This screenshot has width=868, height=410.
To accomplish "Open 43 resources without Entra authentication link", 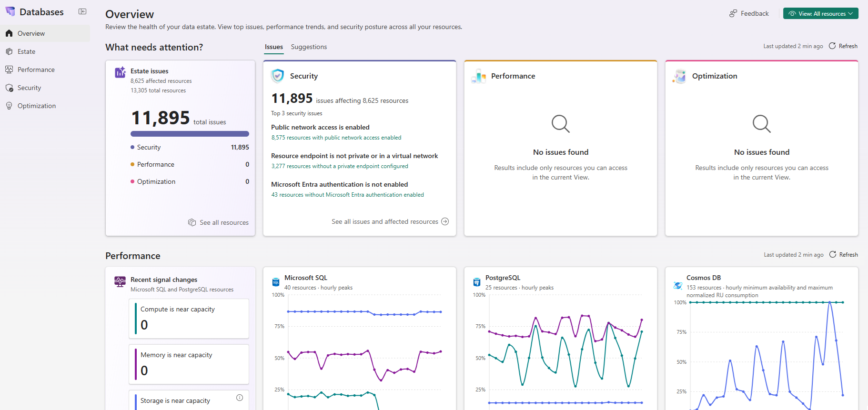I will coord(347,195).
